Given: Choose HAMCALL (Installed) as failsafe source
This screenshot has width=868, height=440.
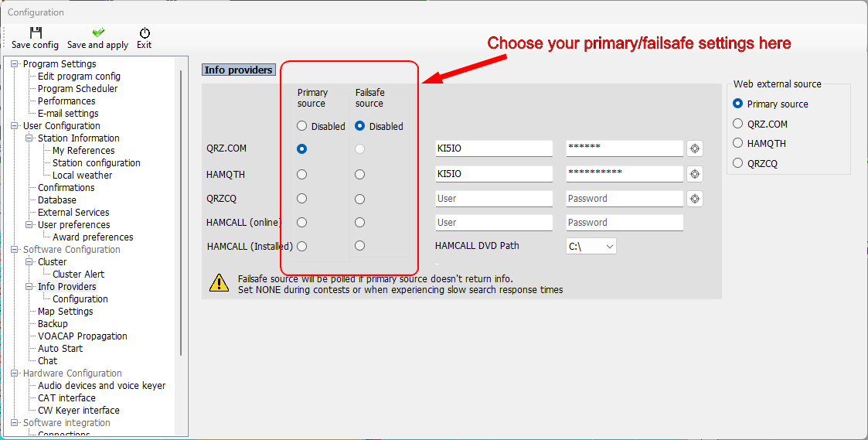Looking at the screenshot, I should click(x=360, y=245).
